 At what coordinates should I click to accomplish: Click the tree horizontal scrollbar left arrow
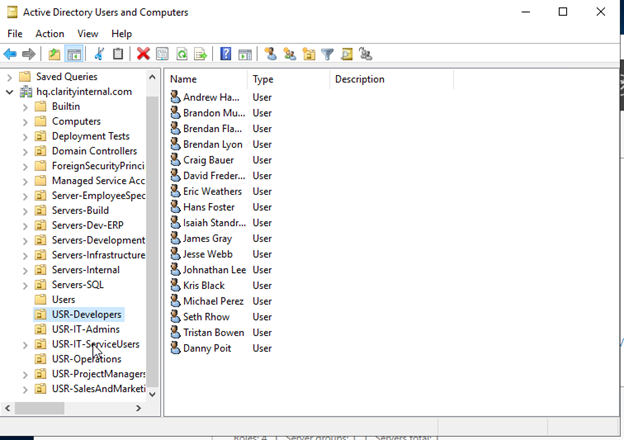[x=8, y=408]
